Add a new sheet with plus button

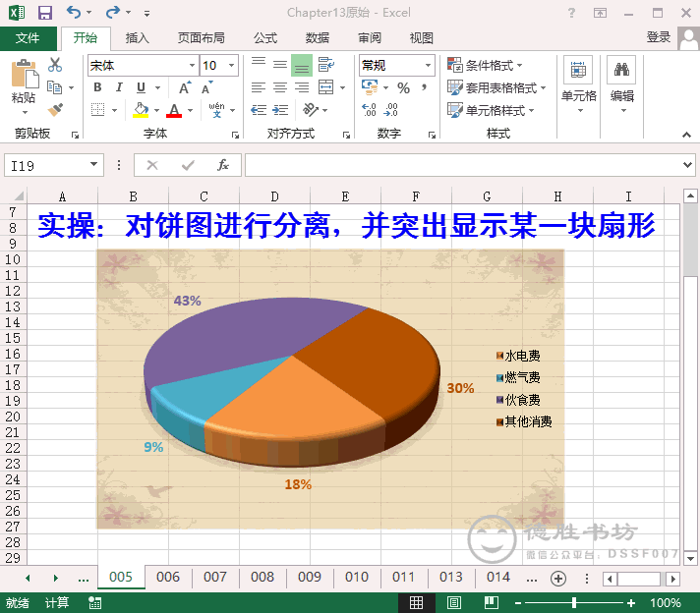[558, 579]
